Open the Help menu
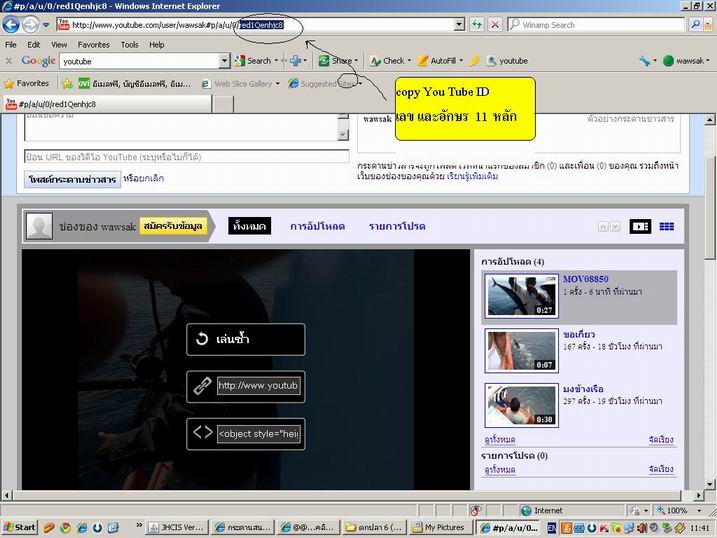Viewport: 717px width, 538px height. point(156,45)
